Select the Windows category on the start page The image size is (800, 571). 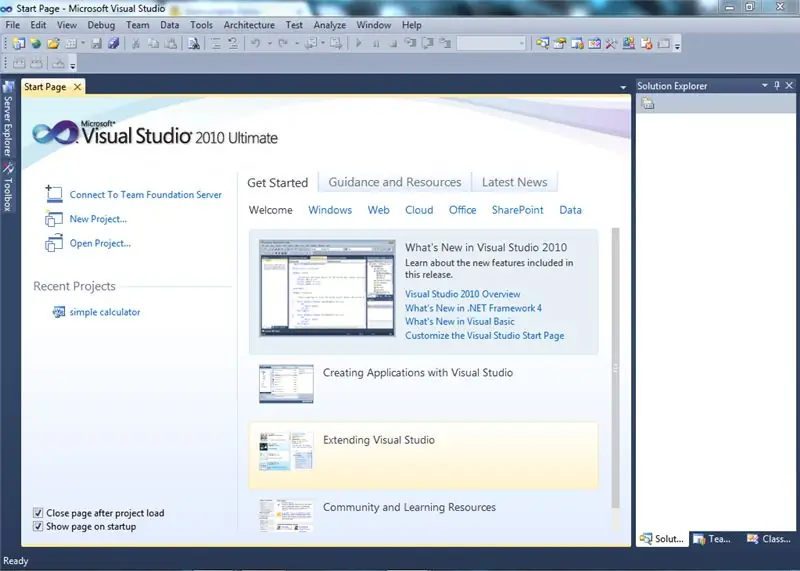330,210
